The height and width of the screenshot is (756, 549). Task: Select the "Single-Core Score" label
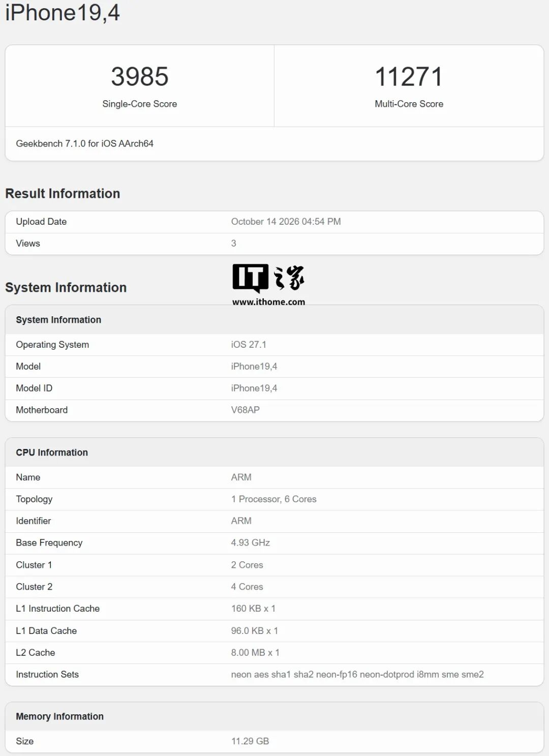[x=140, y=104]
